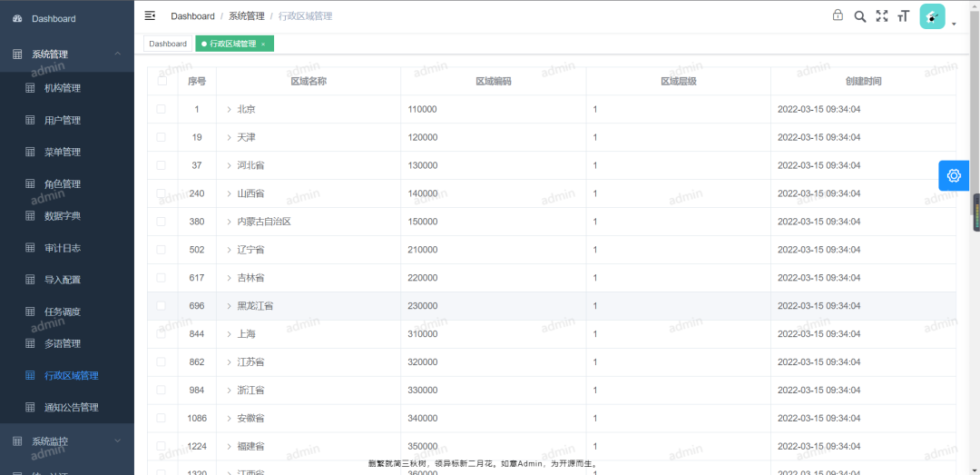Click the sidebar collapse hamburger icon
This screenshot has height=475, width=980.
point(151,15)
